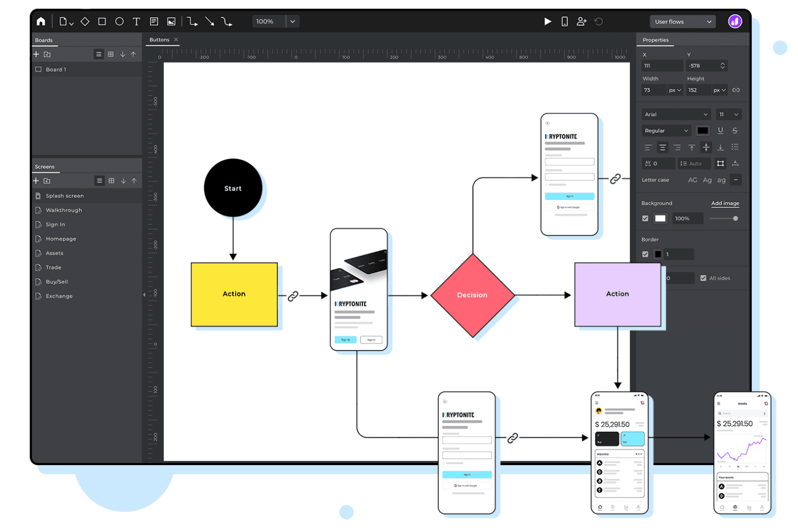798x532 pixels.
Task: Click the undo arrow icon
Action: point(598,22)
